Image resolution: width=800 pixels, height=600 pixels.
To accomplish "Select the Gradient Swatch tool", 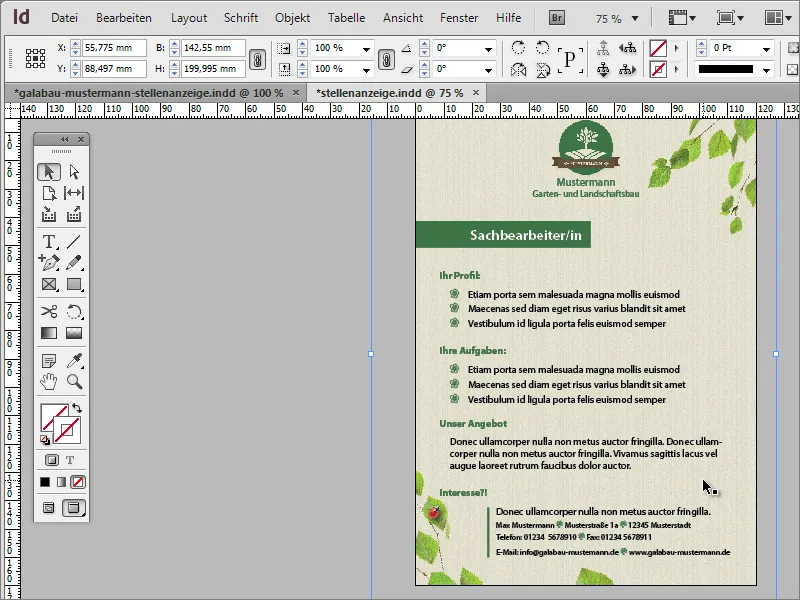I will tap(49, 333).
